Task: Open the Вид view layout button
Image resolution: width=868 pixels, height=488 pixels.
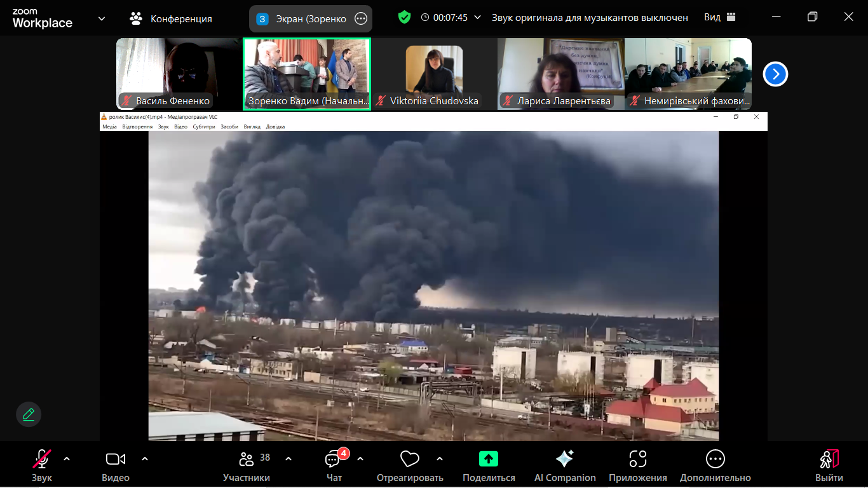Action: [x=719, y=18]
